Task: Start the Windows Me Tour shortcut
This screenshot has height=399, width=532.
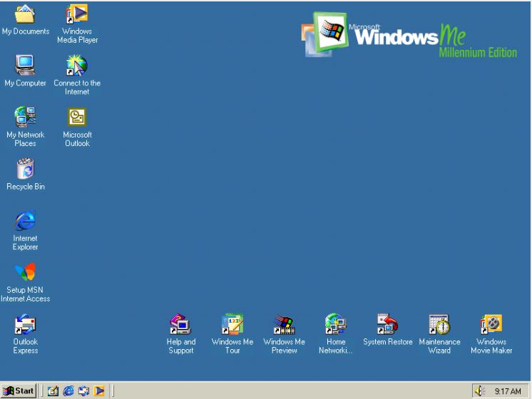Action: (232, 324)
